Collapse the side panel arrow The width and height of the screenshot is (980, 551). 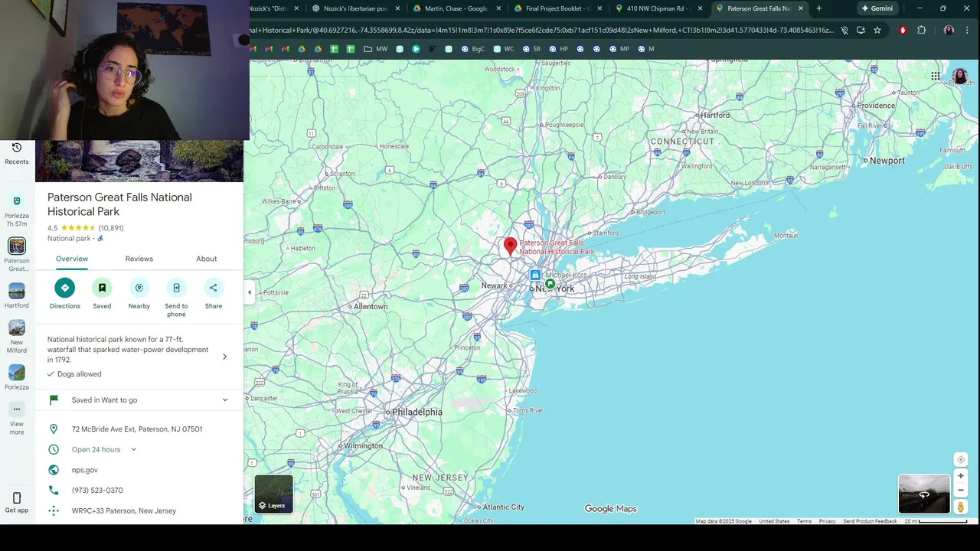pyautogui.click(x=249, y=292)
